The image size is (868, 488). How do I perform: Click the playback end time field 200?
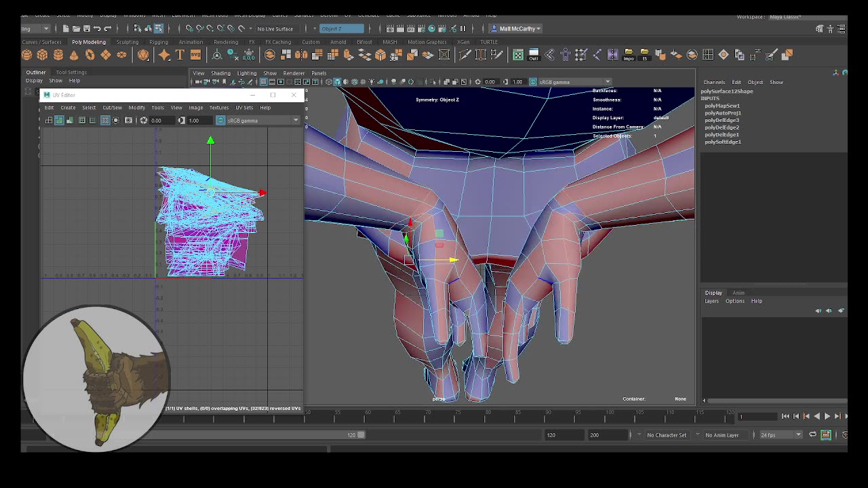[608, 435]
